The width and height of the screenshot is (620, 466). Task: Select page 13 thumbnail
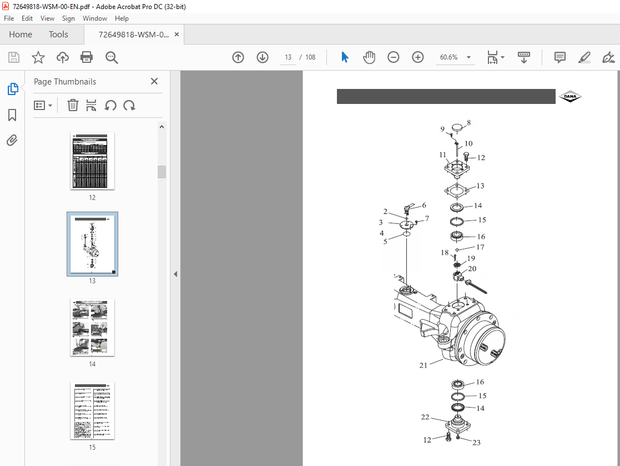pyautogui.click(x=92, y=244)
